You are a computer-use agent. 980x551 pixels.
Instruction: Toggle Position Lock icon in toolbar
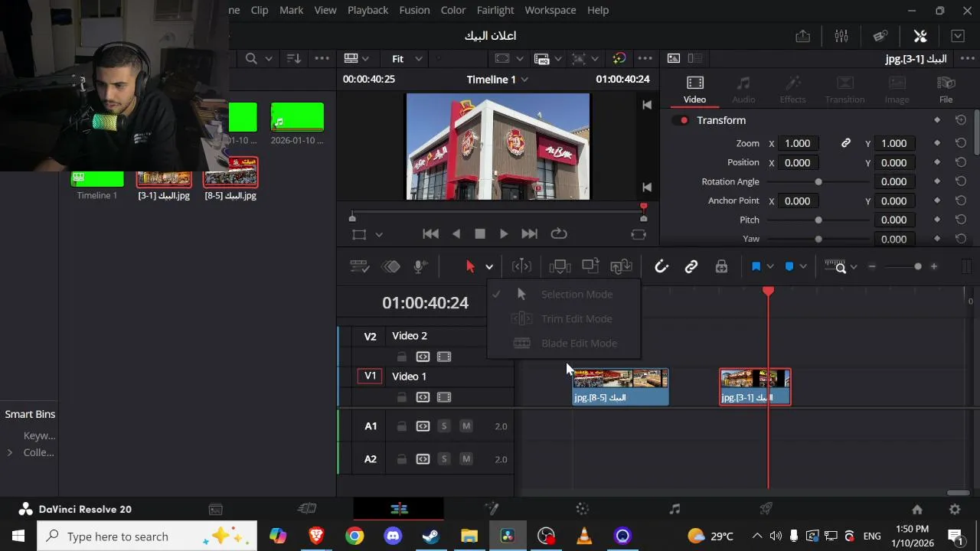click(721, 266)
